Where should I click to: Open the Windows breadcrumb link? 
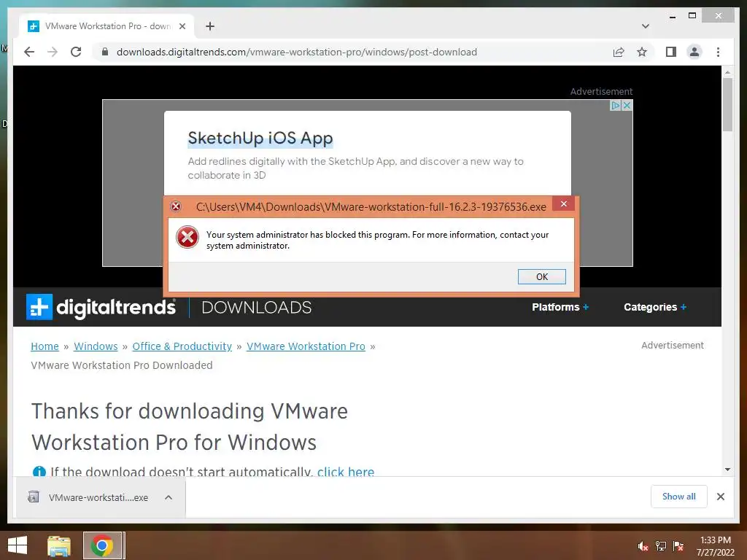[x=96, y=346]
